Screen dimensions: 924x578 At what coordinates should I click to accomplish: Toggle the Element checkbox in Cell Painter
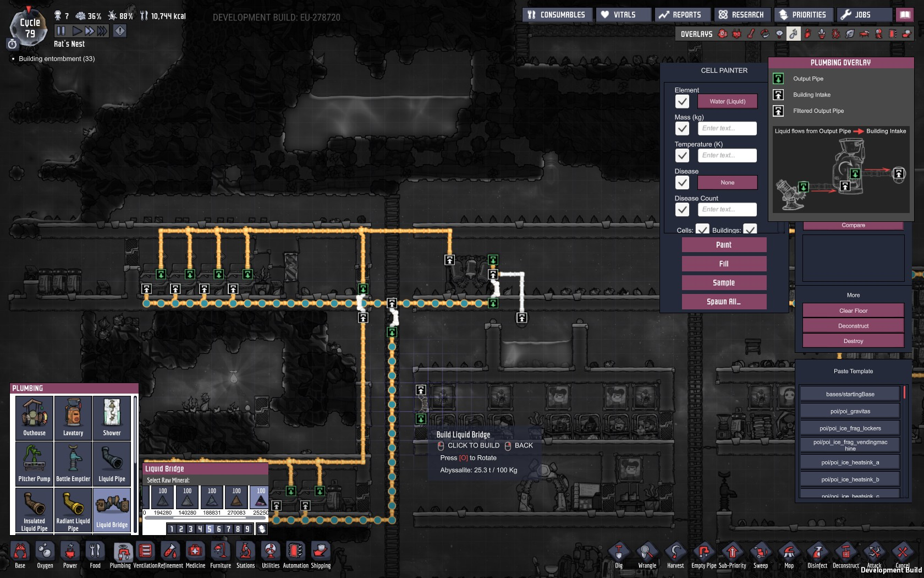click(x=682, y=101)
